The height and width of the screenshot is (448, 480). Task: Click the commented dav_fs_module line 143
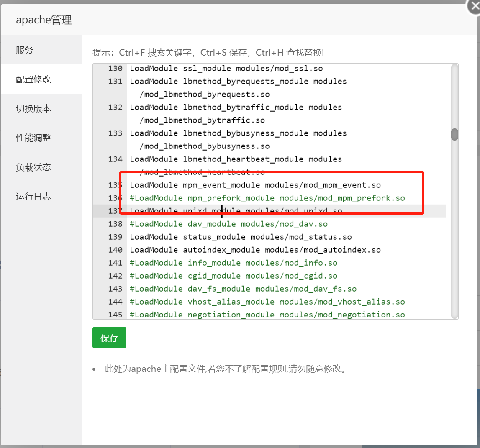click(x=243, y=289)
